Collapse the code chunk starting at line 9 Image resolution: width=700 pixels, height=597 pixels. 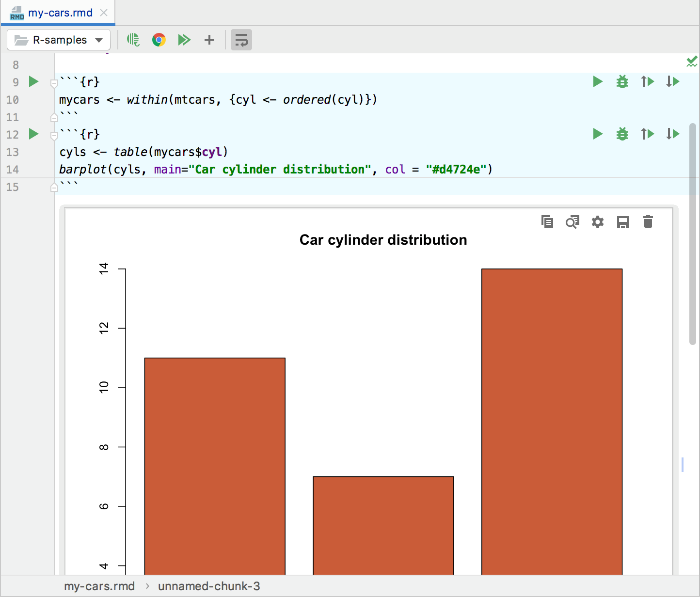[x=54, y=83]
